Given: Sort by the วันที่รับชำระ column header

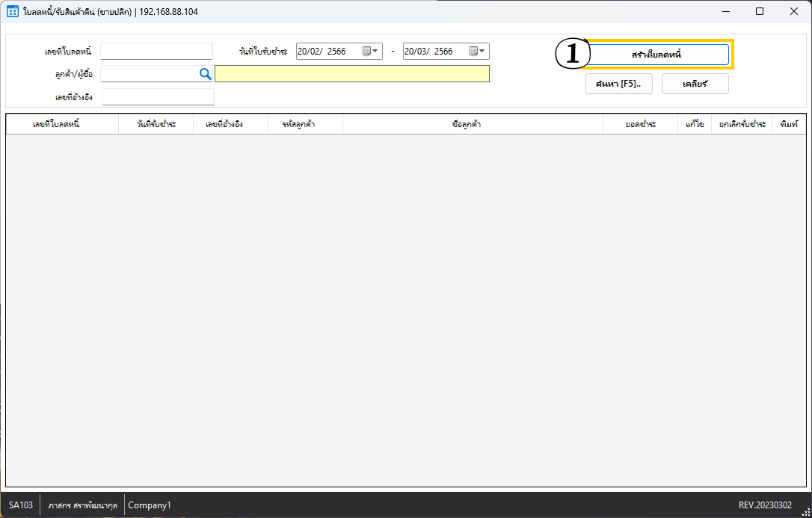Looking at the screenshot, I should click(x=156, y=124).
